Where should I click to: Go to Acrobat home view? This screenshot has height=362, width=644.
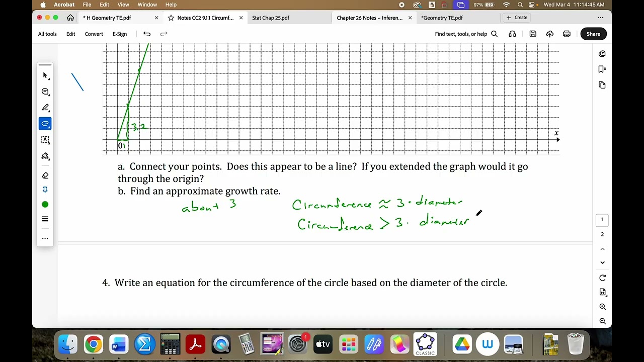[x=70, y=18]
